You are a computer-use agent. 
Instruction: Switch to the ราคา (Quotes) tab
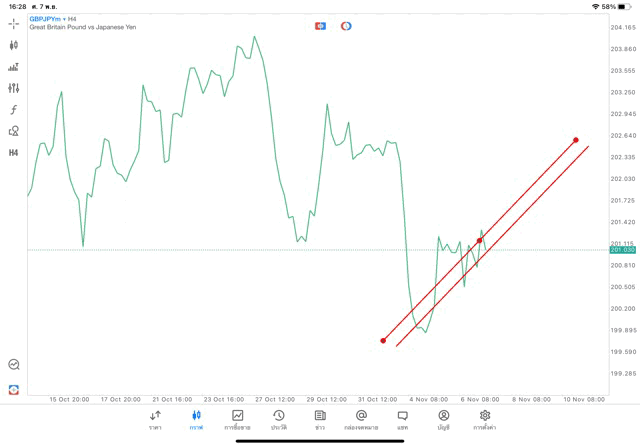click(x=155, y=420)
